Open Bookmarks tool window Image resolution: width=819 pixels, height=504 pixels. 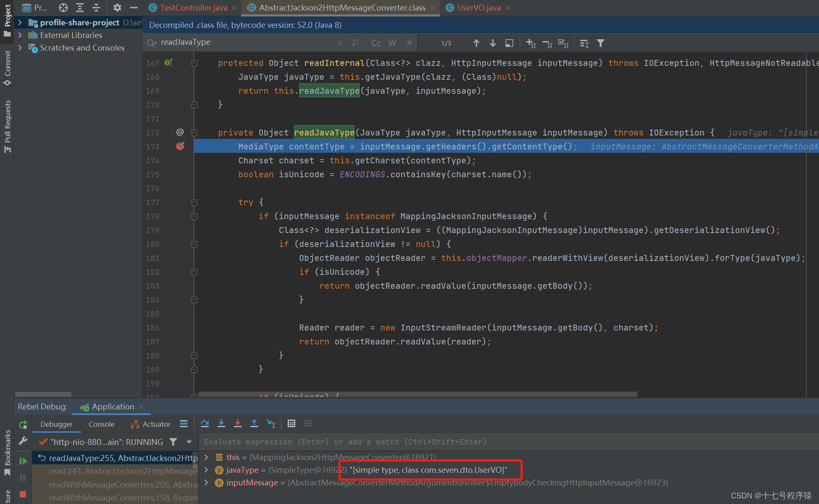(x=7, y=453)
